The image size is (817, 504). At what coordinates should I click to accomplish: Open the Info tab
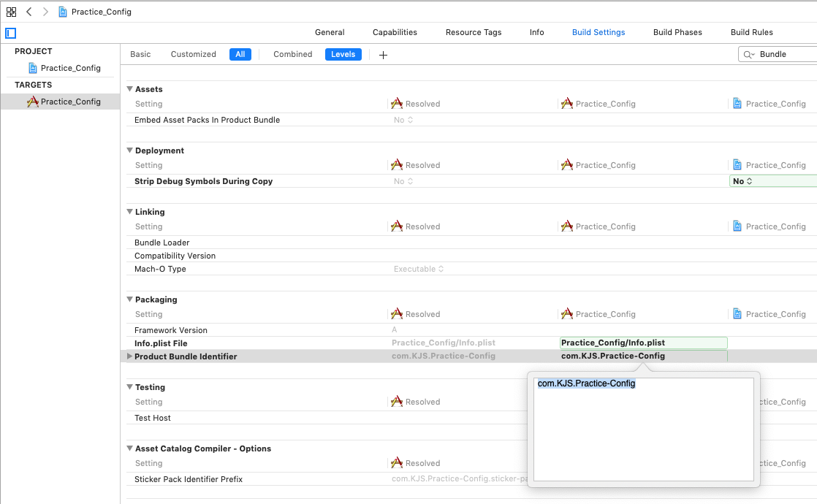coord(536,32)
